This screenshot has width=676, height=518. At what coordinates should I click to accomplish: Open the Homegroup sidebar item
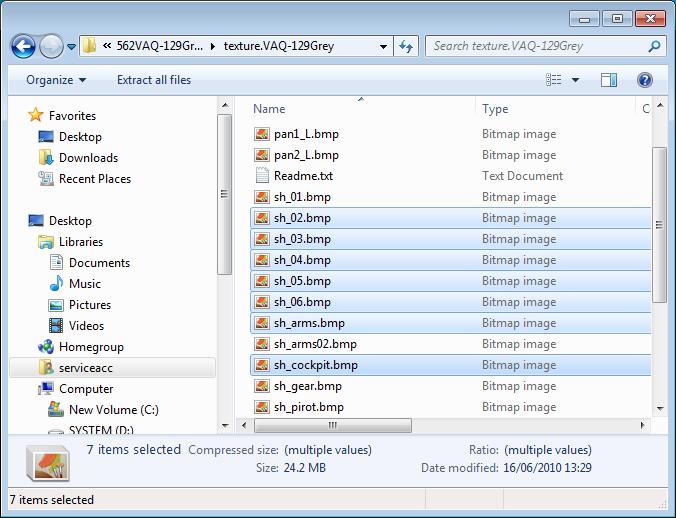pos(90,347)
